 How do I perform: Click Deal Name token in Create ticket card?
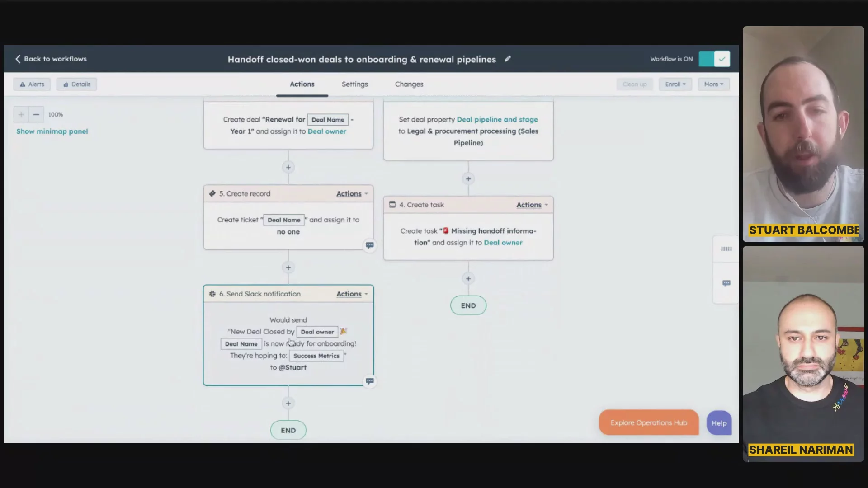tap(284, 220)
